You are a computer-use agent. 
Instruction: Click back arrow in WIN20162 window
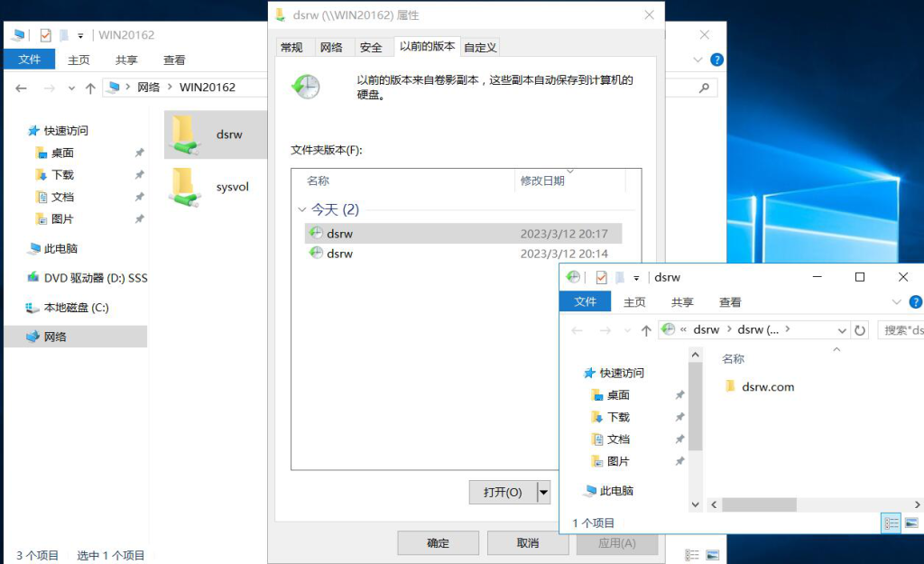pos(22,88)
